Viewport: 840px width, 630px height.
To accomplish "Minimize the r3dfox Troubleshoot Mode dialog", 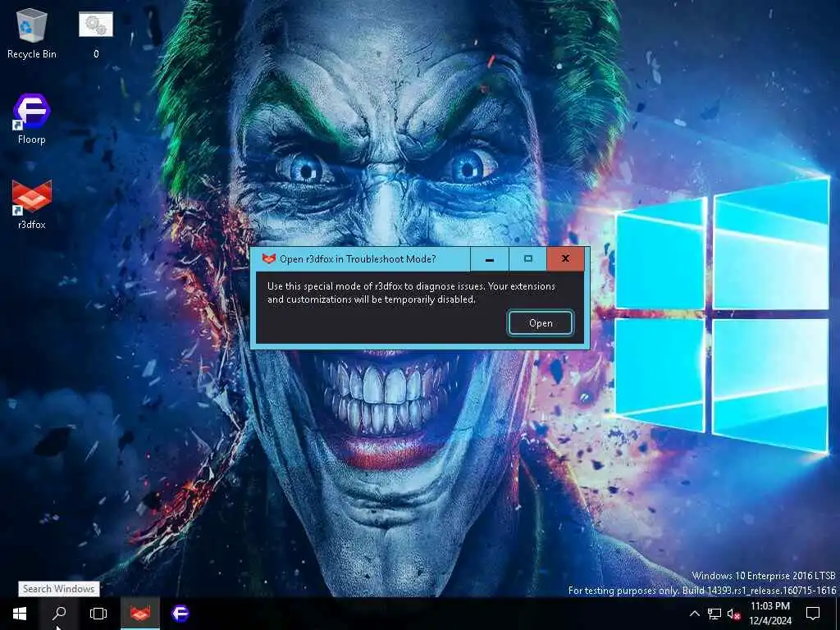I will 490,258.
